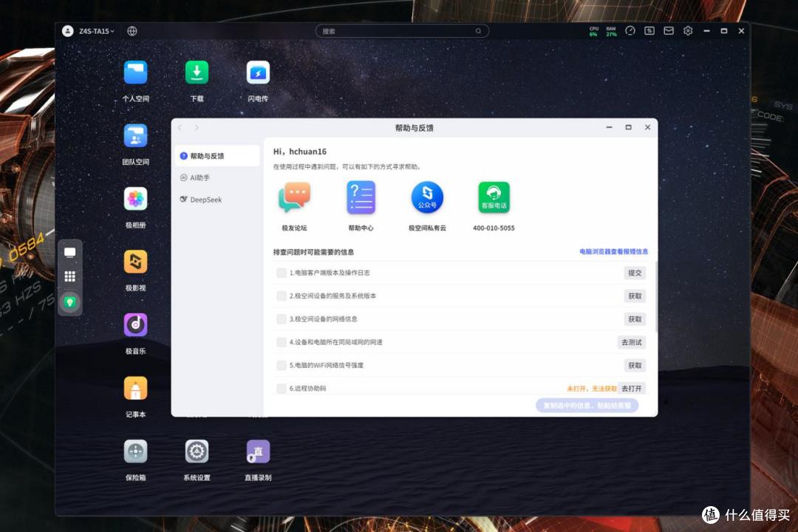Click the 复制选中的信息 copy button
798x532 pixels.
[587, 406]
